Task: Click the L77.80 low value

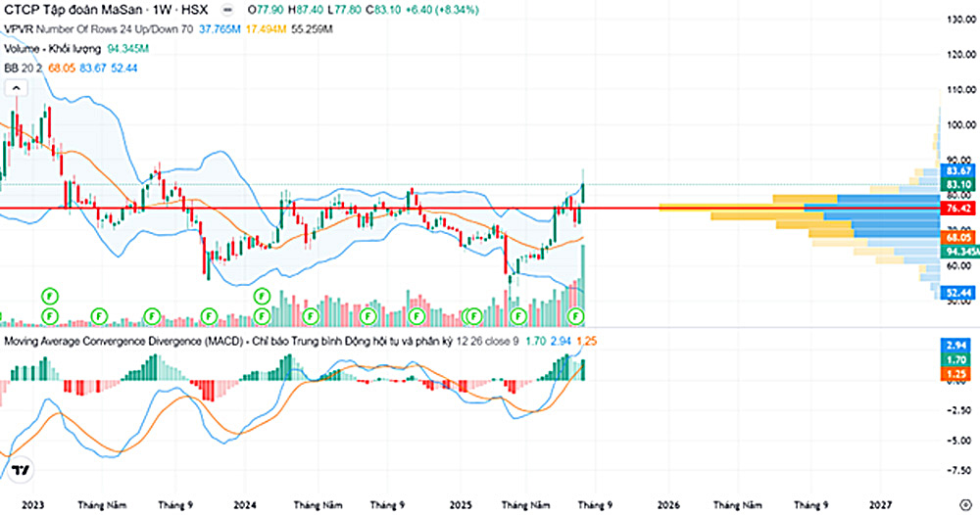Action: [x=345, y=10]
